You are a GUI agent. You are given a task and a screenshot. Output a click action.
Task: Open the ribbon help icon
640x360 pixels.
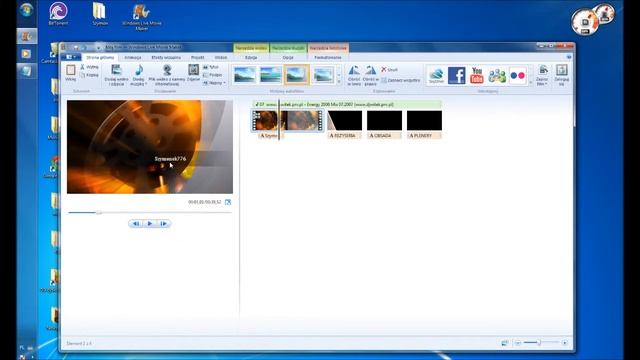click(569, 57)
